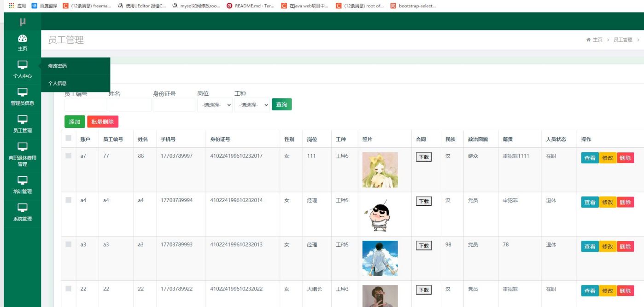Viewport: 644px width, 307px height.
Task: Click the 系统管理 monitor icon
Action: coord(22,208)
